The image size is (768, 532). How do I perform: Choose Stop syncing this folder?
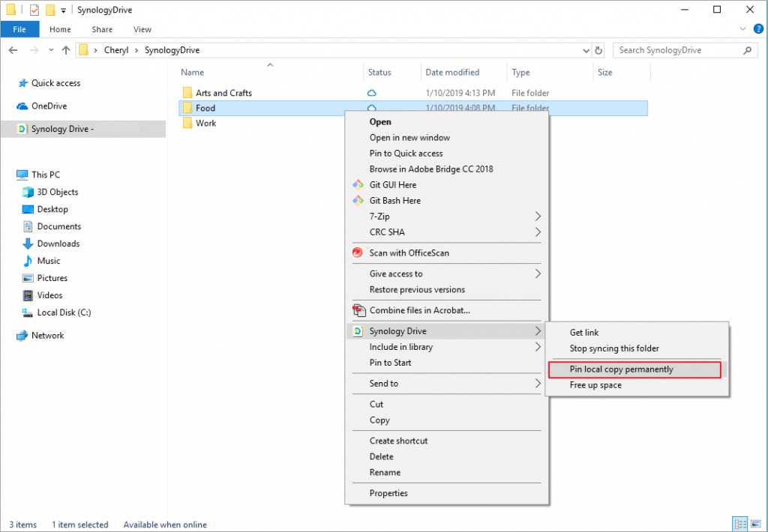point(614,348)
